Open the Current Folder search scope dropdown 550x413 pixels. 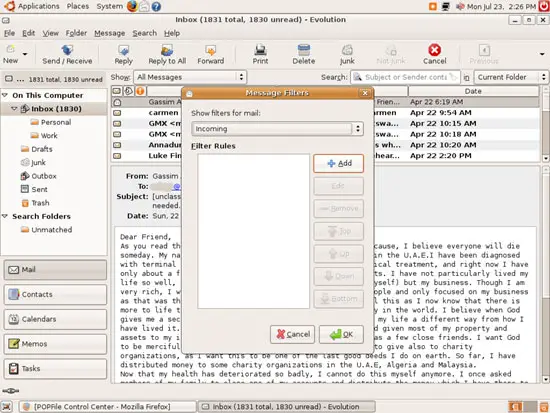pos(511,77)
